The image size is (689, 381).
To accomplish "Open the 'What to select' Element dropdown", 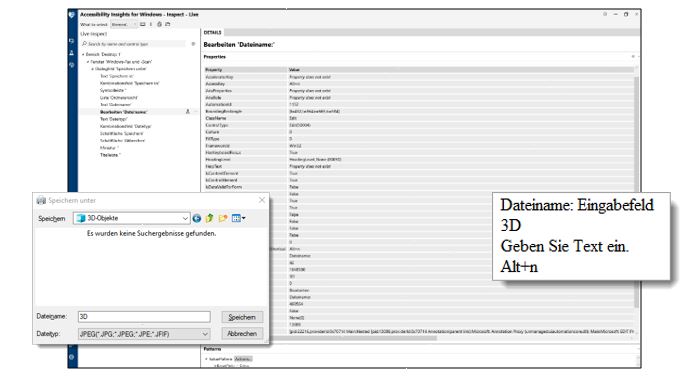I will point(123,25).
